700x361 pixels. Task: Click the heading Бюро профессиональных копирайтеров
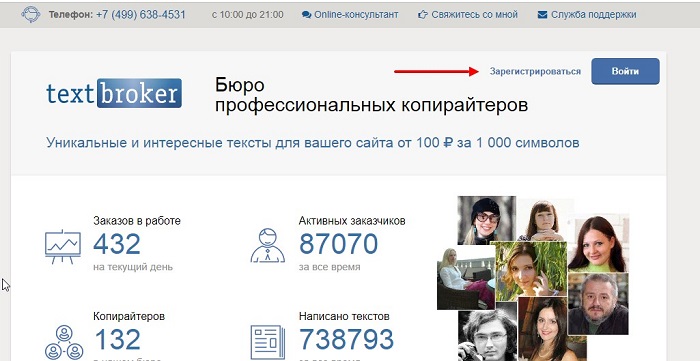371,95
